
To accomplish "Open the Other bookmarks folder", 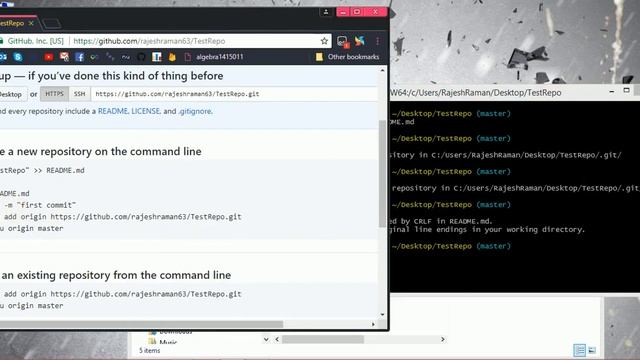I will (x=348, y=57).
